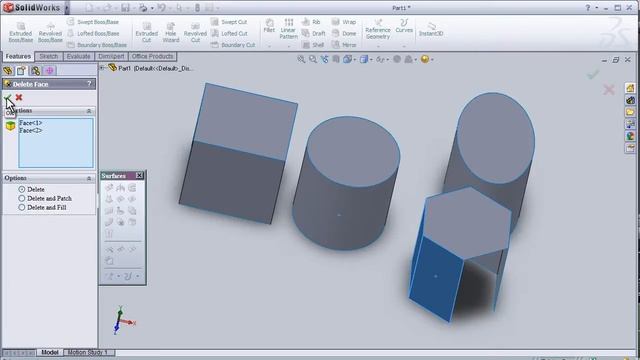Open the Appearances task pane tab
This screenshot has height=360, width=640.
[630, 136]
